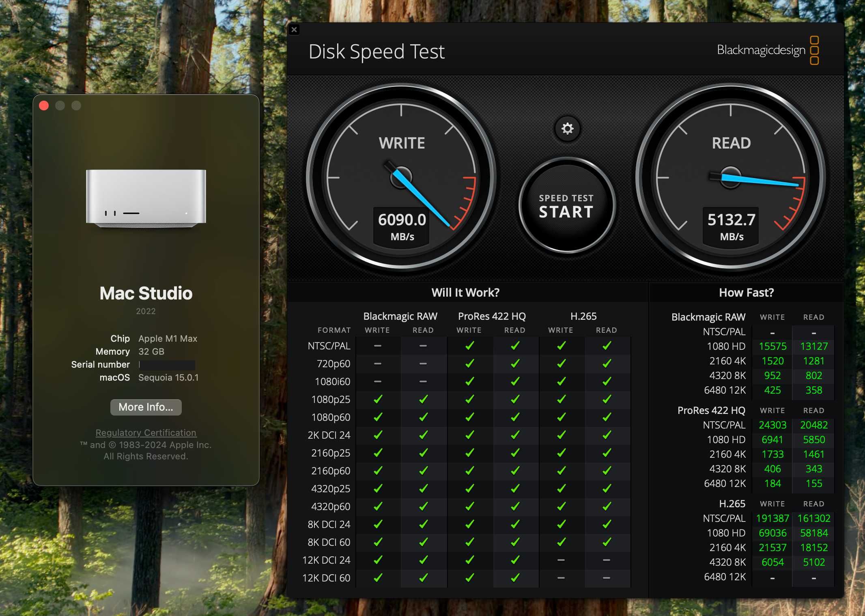Click the Blackmagicdesign logo
This screenshot has height=616, width=865.
pyautogui.click(x=768, y=50)
